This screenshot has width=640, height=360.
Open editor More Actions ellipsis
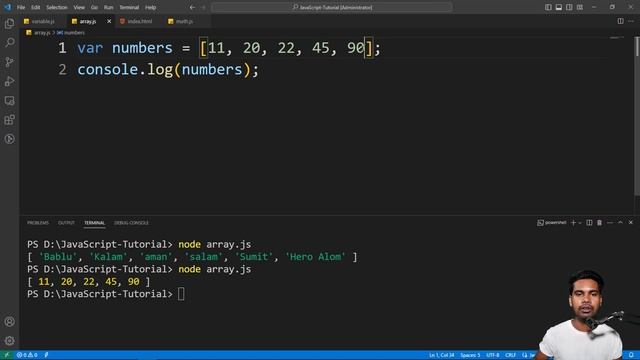(631, 21)
